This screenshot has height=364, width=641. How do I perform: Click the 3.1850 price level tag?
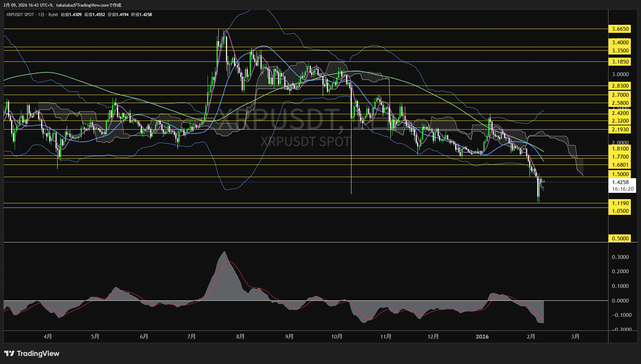coord(620,61)
